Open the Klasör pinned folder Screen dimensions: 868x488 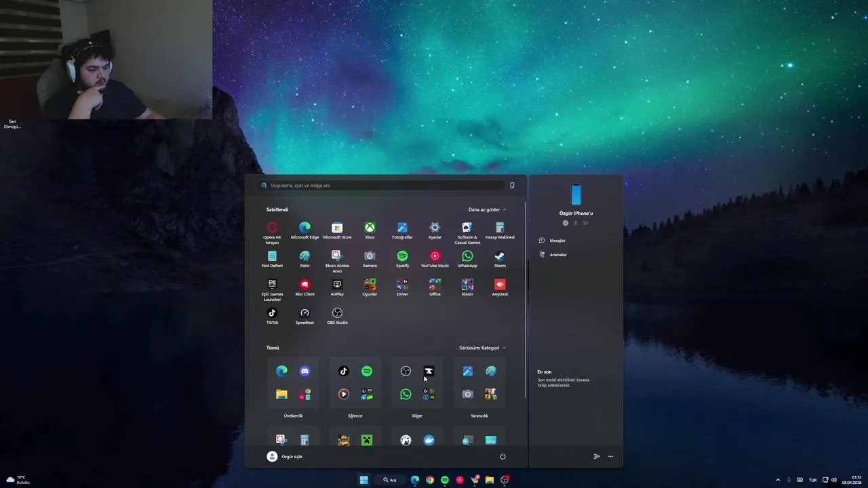(x=467, y=287)
